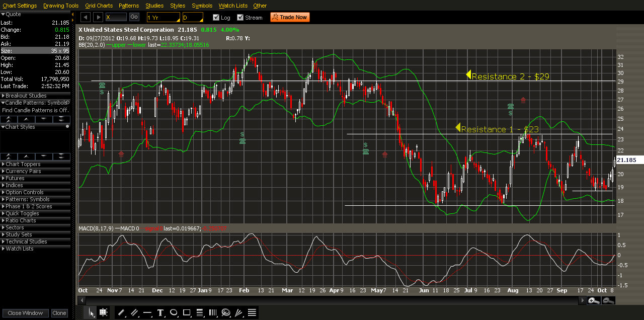Pick the stacked horizontal lines tool

pyautogui.click(x=252, y=312)
